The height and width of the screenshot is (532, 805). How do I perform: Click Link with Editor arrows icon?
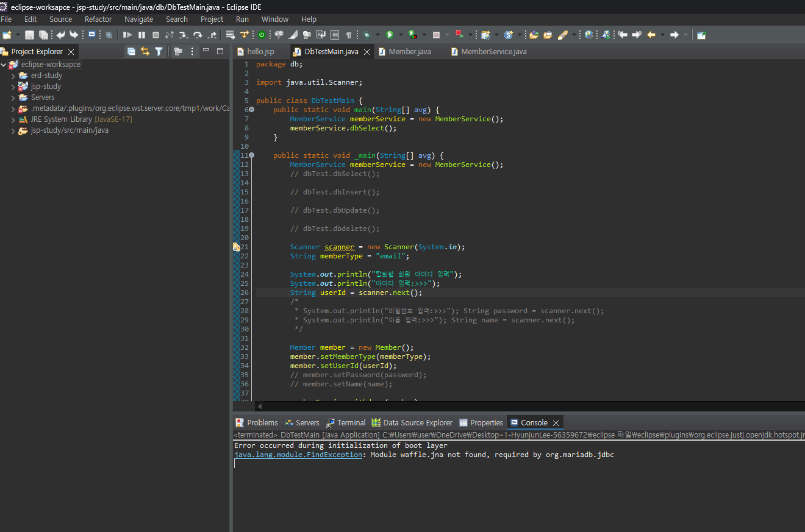(x=145, y=51)
